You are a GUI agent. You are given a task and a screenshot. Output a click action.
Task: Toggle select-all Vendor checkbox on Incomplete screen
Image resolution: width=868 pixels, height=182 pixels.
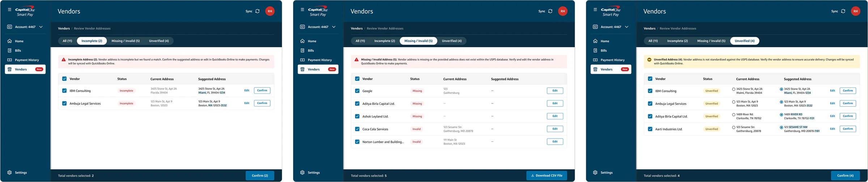tap(64, 79)
